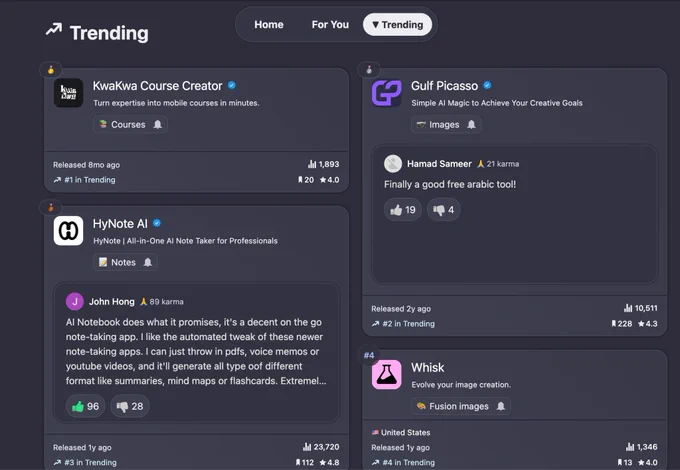Open John Hong's profile name
The width and height of the screenshot is (680, 470).
click(x=112, y=301)
